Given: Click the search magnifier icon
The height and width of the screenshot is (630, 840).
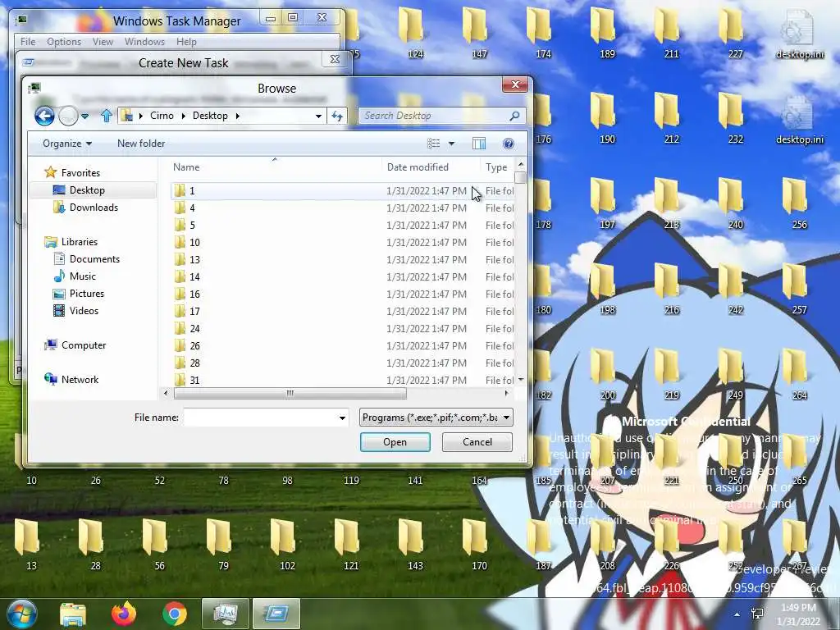Looking at the screenshot, I should tap(514, 116).
